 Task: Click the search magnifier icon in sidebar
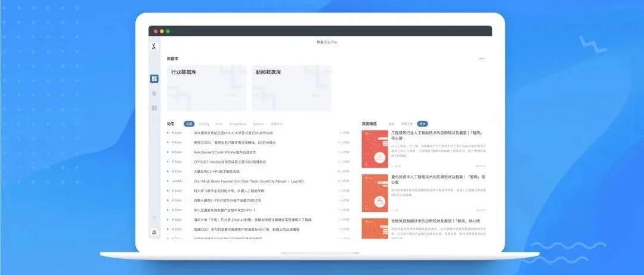pyautogui.click(x=154, y=218)
